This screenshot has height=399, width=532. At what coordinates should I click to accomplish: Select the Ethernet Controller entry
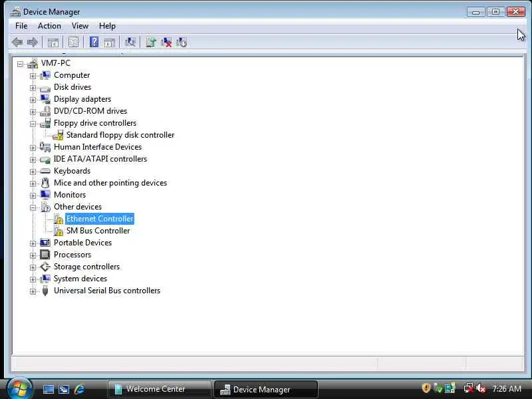(x=100, y=219)
